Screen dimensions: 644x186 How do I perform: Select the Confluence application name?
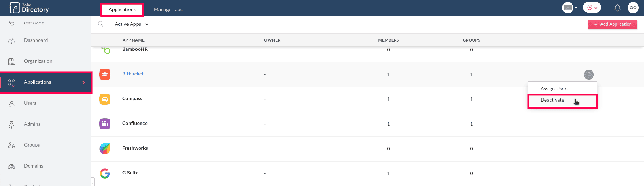coord(135,124)
